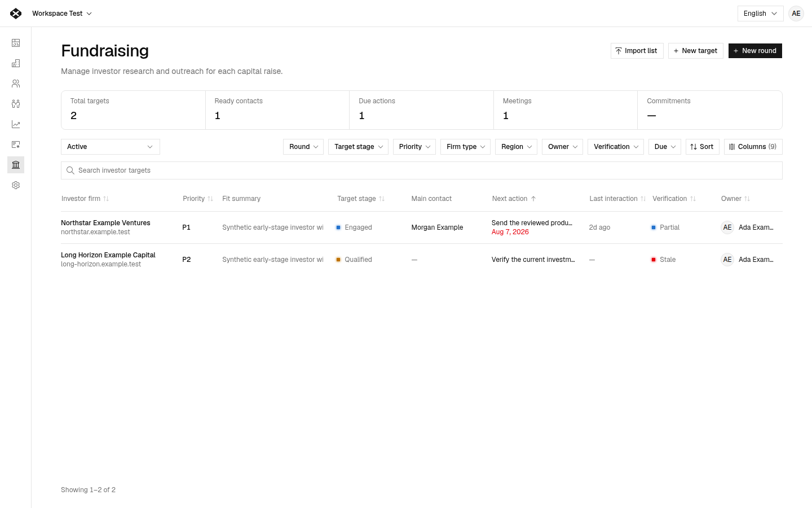The image size is (812, 508).
Task: Sort by the Priority column arrows
Action: point(210,199)
